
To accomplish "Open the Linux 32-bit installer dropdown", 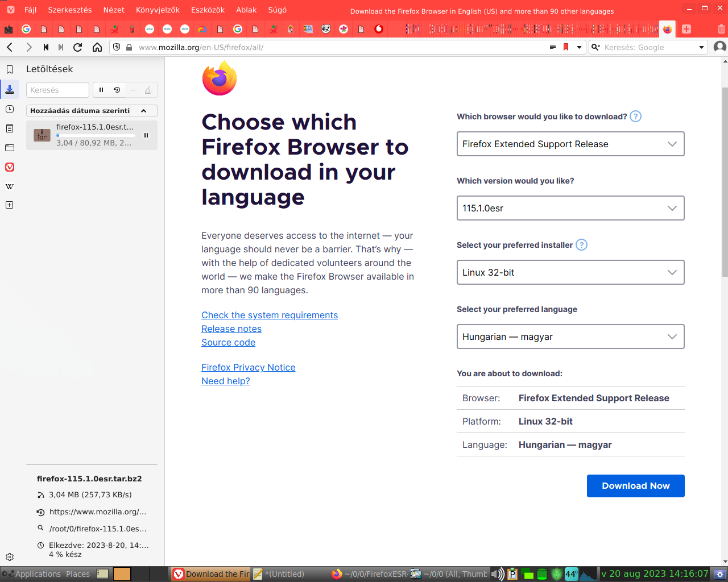I will point(570,272).
